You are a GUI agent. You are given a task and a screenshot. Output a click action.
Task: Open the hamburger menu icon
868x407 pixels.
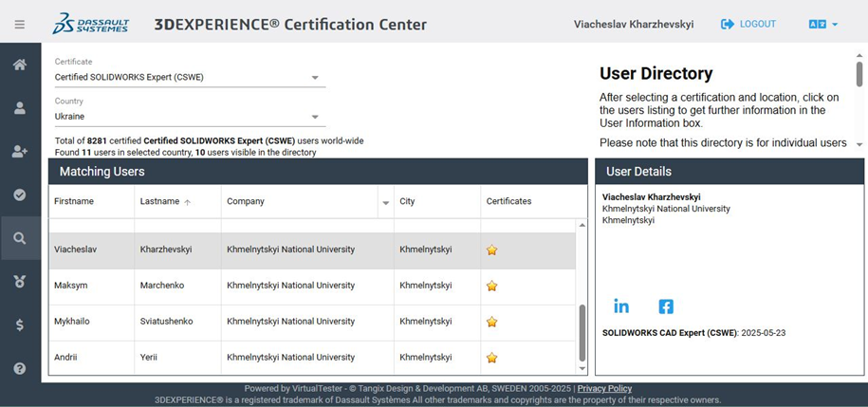[19, 25]
